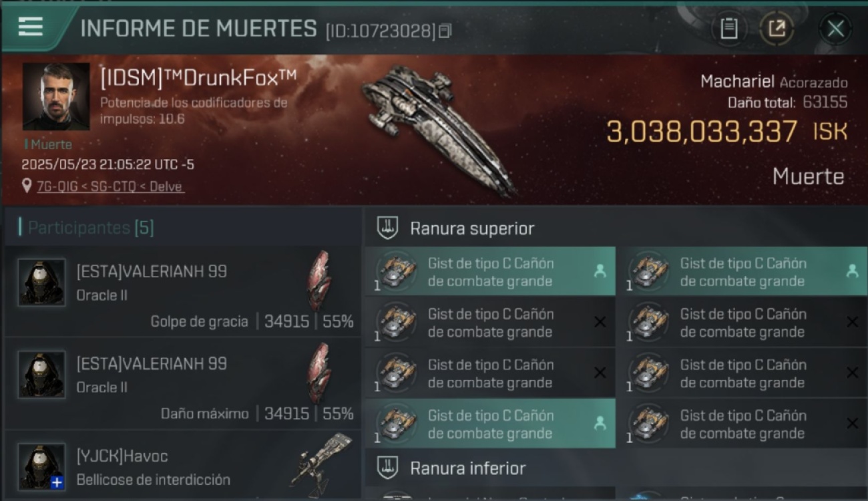
Task: Click the Machariel ship image
Action: pos(439,128)
